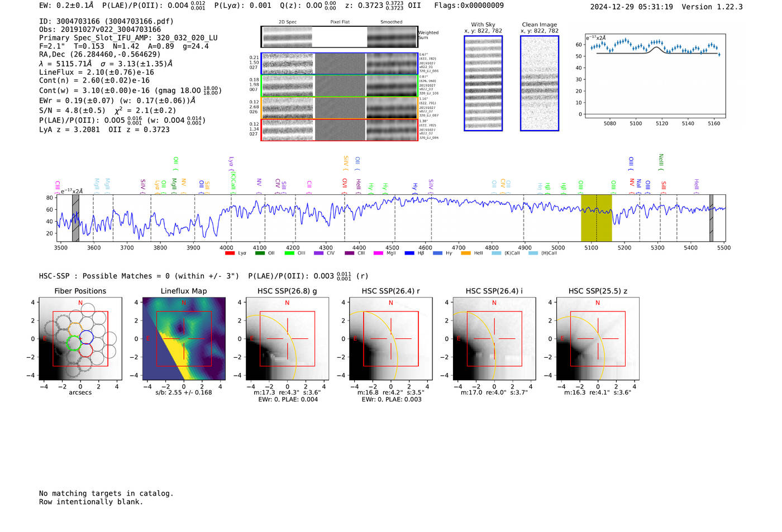Select the (H)CaII legend swatch
This screenshot has width=782, height=532.
coord(533,253)
